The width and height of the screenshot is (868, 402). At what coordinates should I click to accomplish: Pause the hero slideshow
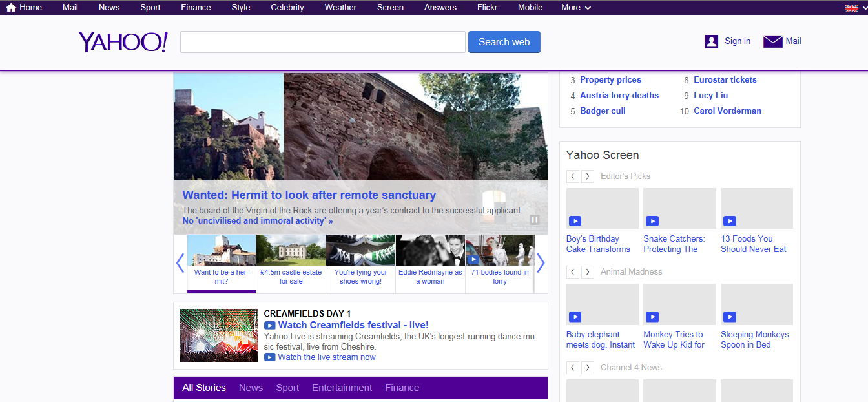535,220
